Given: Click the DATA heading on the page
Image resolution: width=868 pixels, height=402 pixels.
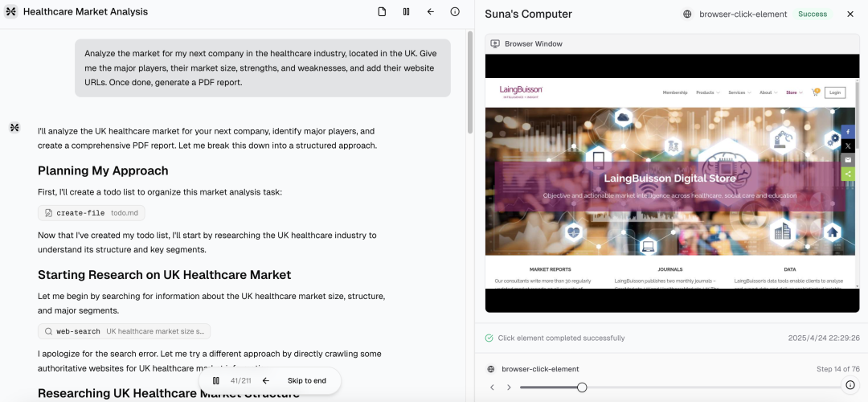Looking at the screenshot, I should [x=790, y=269].
